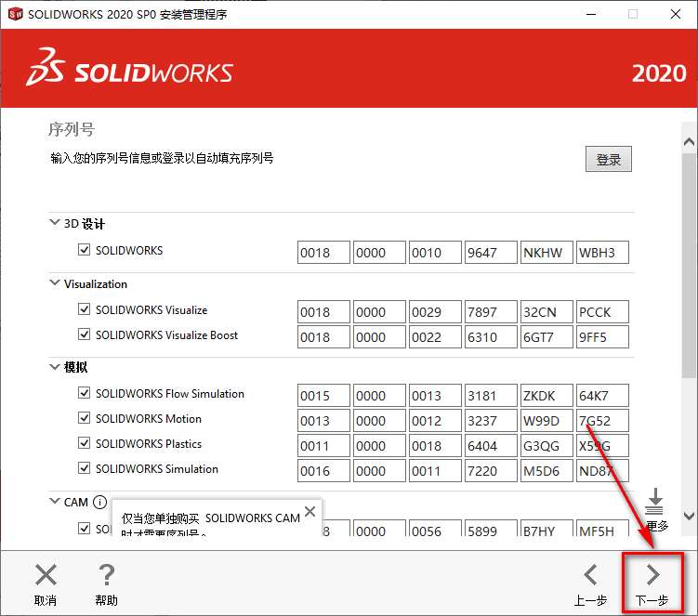Click Visualize serial field 32CN
This screenshot has width=698, height=616.
click(547, 311)
